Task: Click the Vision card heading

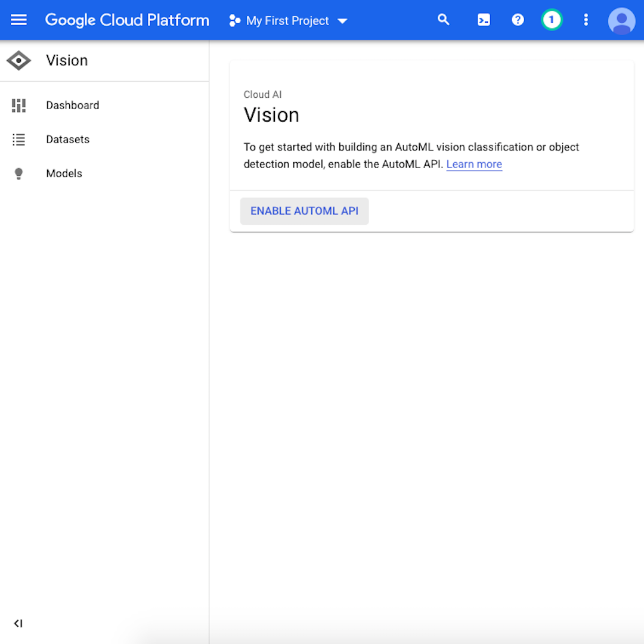Action: tap(271, 115)
